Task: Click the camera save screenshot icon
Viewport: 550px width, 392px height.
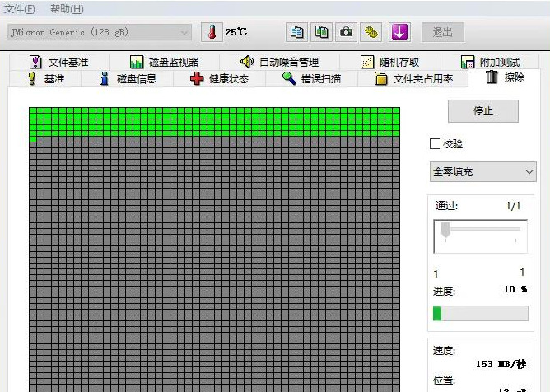Action: pyautogui.click(x=347, y=32)
